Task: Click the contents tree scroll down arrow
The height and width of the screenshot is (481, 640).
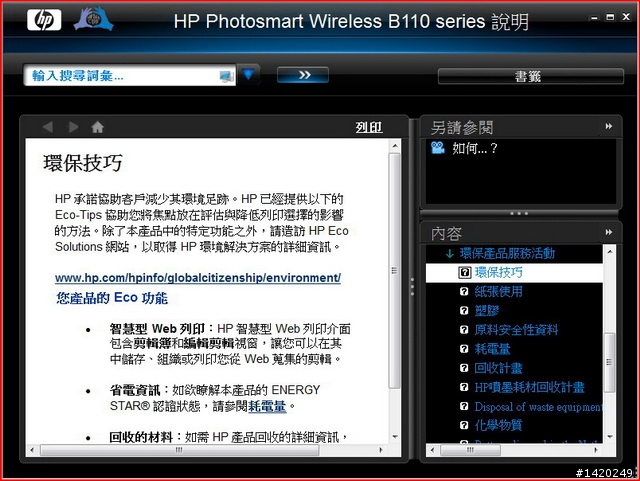Action: point(609,437)
